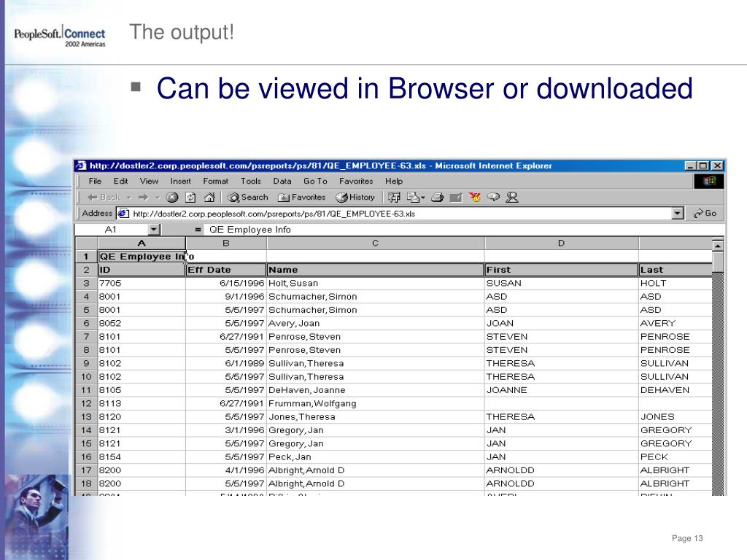Click last name cell 'JONES'

click(x=676, y=416)
